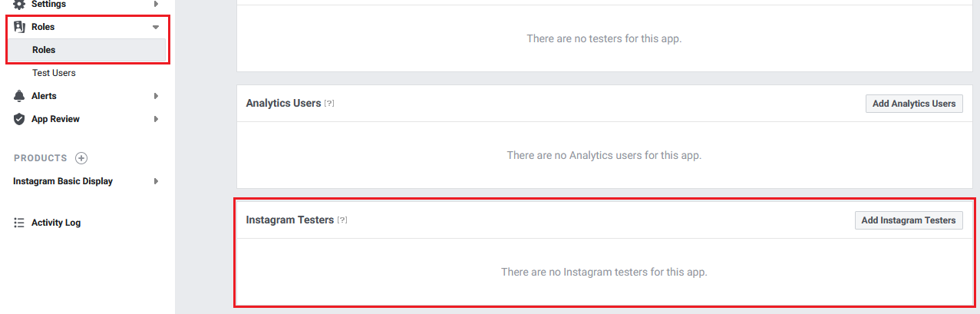The height and width of the screenshot is (314, 980).
Task: Collapse the Roles section arrow
Action: pos(156,27)
